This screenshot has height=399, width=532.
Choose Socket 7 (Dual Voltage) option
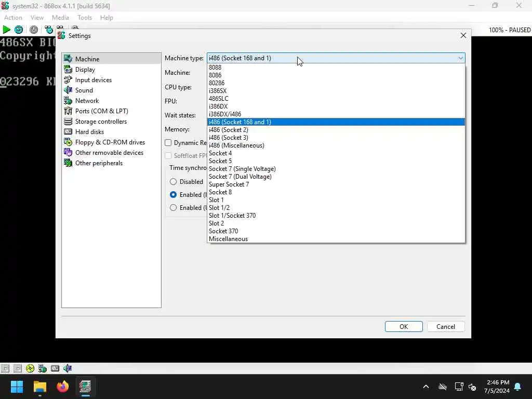(336, 177)
